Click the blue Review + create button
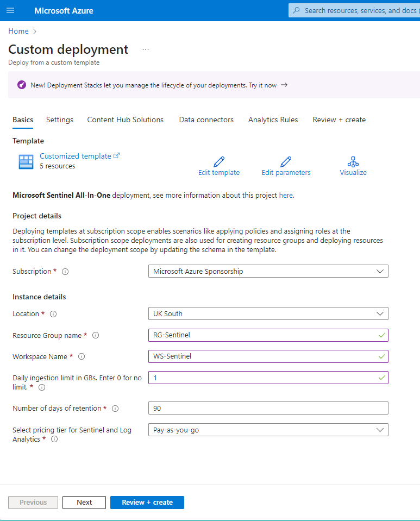 (x=147, y=503)
